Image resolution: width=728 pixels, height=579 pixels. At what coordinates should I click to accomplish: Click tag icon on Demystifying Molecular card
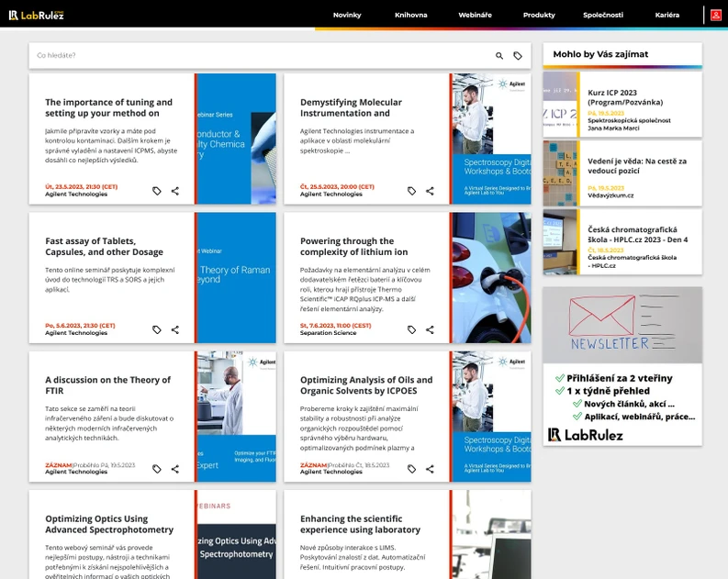pos(412,191)
